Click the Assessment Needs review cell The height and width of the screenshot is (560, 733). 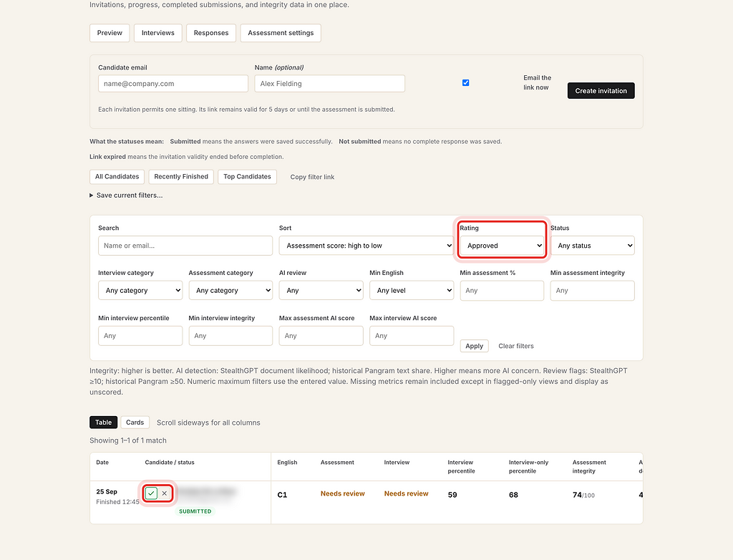tap(343, 493)
